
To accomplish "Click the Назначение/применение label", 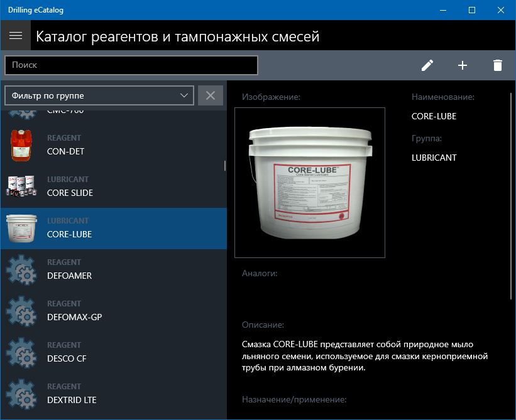I will coord(294,399).
